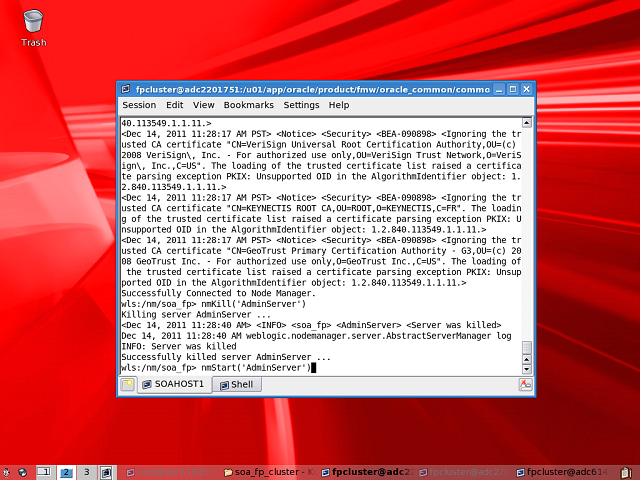640x480 pixels.
Task: Open the Settings menu
Action: point(301,105)
